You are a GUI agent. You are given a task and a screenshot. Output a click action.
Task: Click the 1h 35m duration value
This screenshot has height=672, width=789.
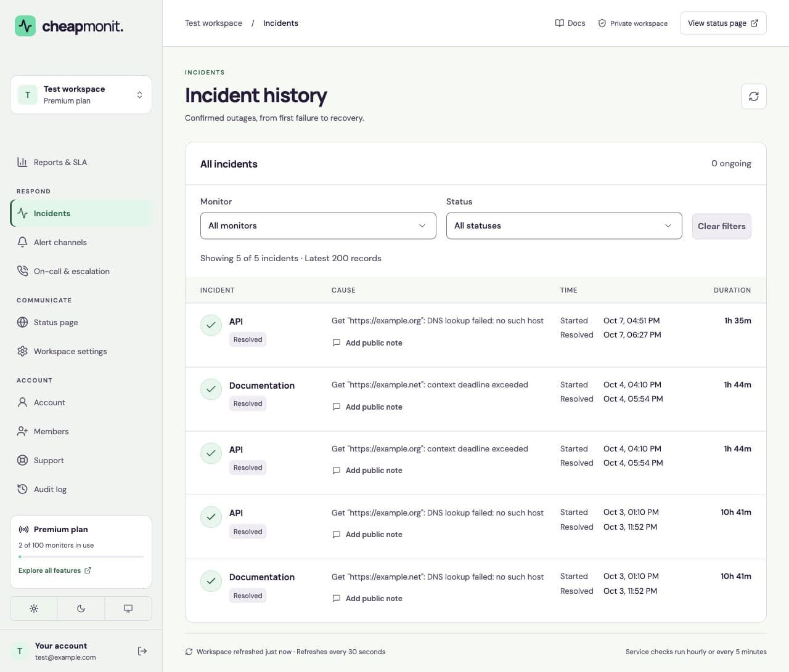(x=737, y=321)
